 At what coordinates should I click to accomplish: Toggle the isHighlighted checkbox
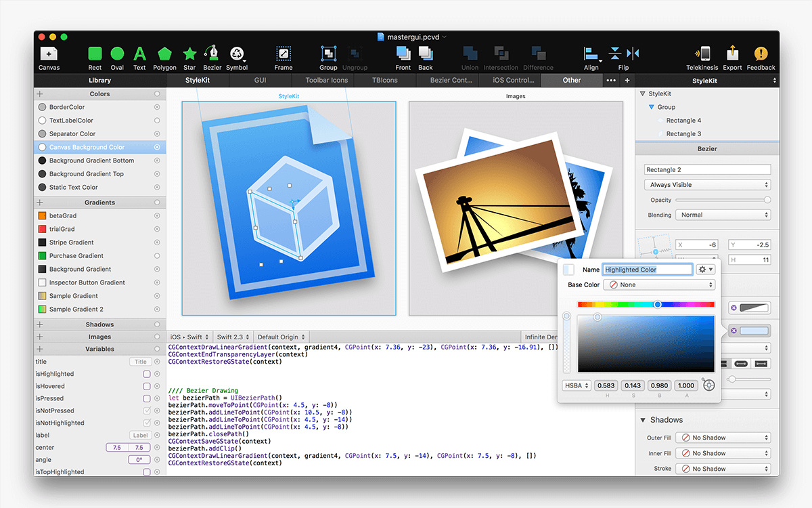(147, 374)
